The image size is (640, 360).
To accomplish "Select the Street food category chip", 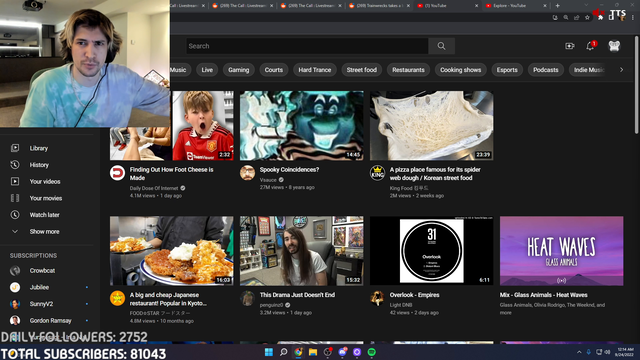I will 362,70.
